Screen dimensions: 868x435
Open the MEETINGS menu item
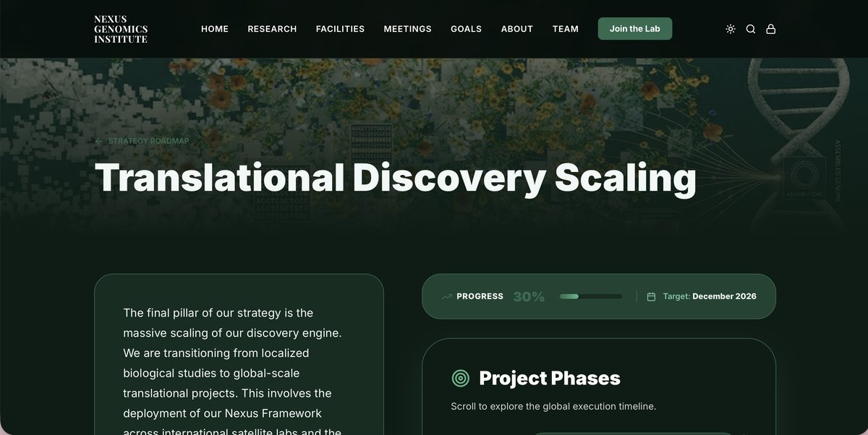pos(407,29)
